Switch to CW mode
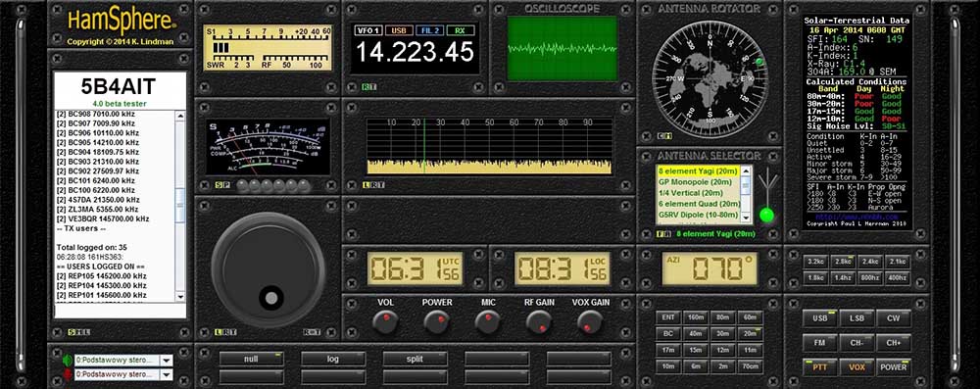 894,318
